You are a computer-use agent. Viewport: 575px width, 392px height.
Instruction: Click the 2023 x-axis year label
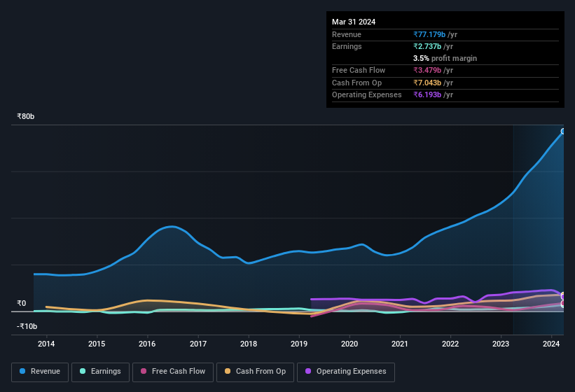coord(501,344)
